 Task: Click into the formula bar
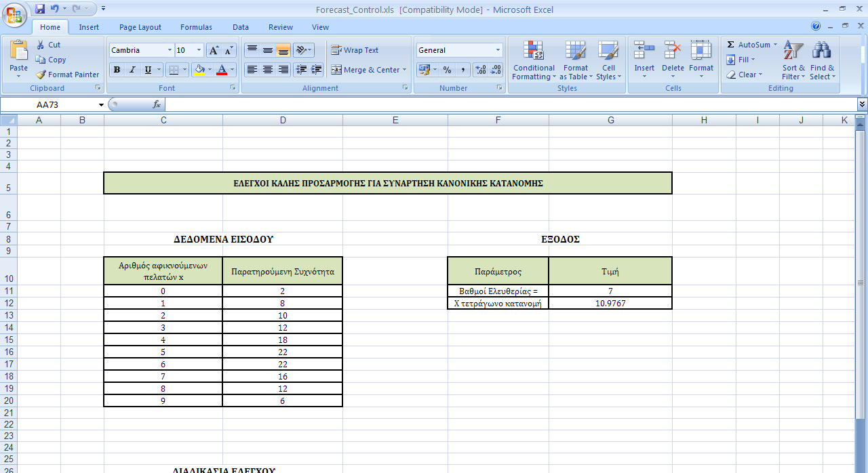511,104
